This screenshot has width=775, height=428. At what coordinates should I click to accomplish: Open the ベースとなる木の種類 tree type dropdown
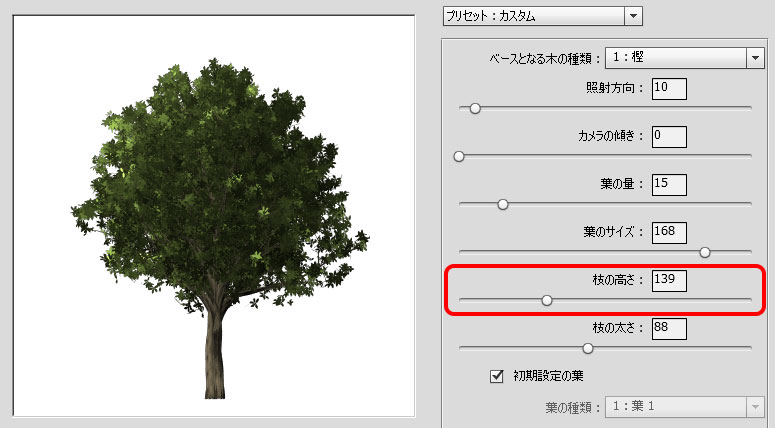685,58
